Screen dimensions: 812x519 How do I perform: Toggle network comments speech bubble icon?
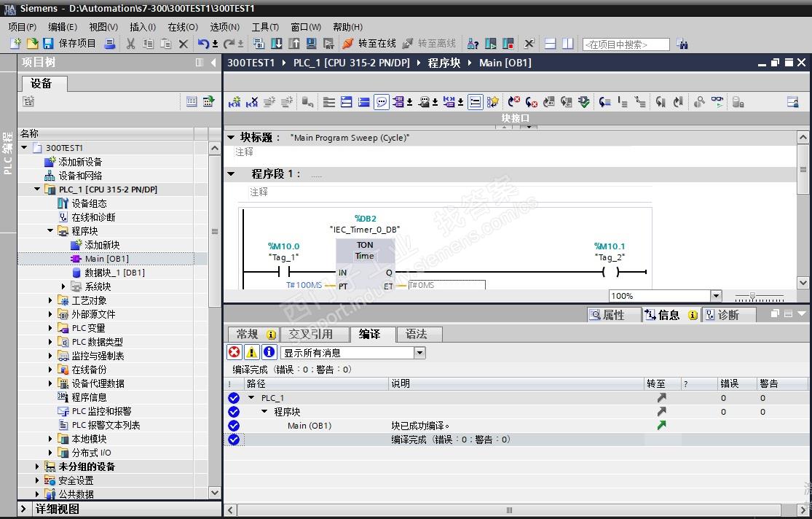tap(382, 101)
